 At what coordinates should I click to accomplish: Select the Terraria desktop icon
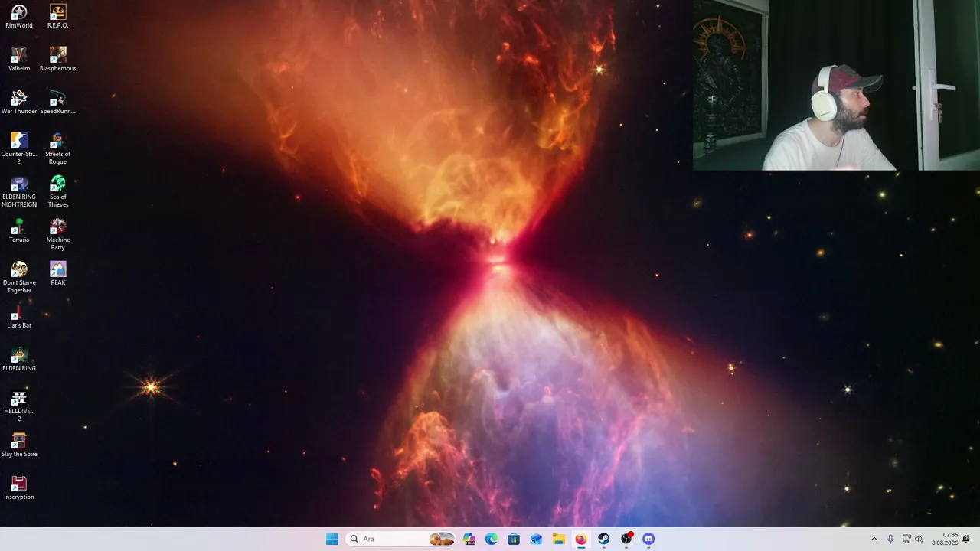click(19, 230)
